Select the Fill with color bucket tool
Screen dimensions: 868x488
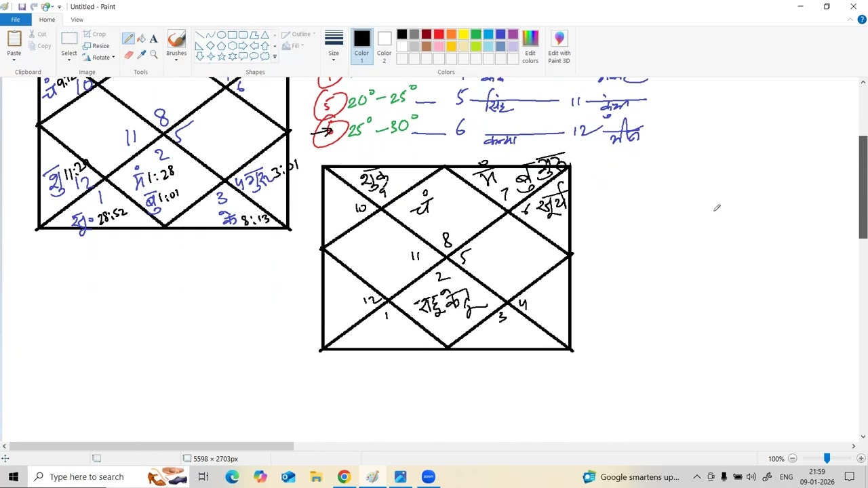pyautogui.click(x=141, y=39)
